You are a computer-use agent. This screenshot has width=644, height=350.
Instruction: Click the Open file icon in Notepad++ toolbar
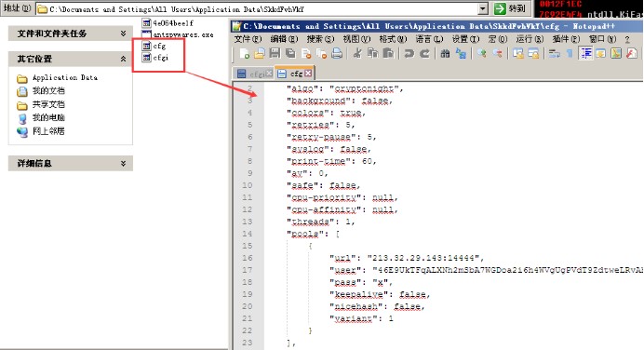(260, 53)
